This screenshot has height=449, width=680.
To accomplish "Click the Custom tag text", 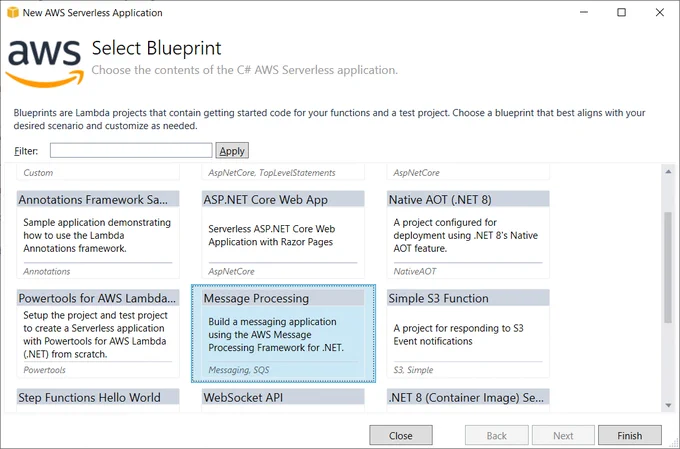I will tap(38, 173).
